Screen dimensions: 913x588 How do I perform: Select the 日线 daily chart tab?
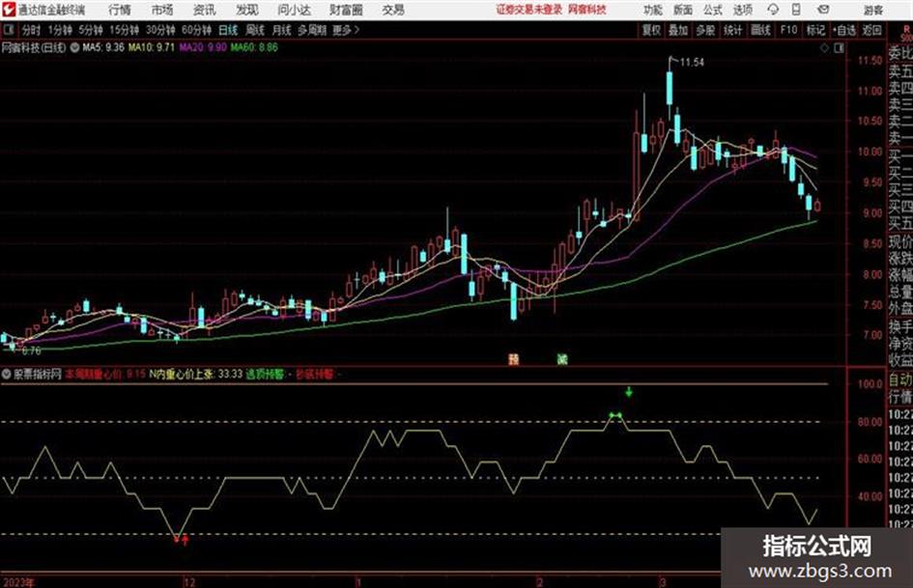pyautogui.click(x=228, y=30)
